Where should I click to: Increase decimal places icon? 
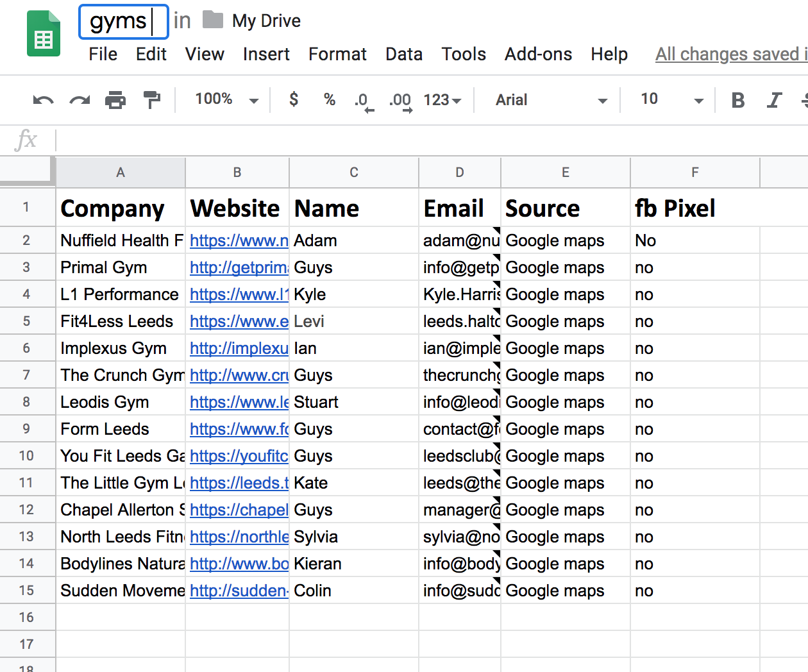401,101
